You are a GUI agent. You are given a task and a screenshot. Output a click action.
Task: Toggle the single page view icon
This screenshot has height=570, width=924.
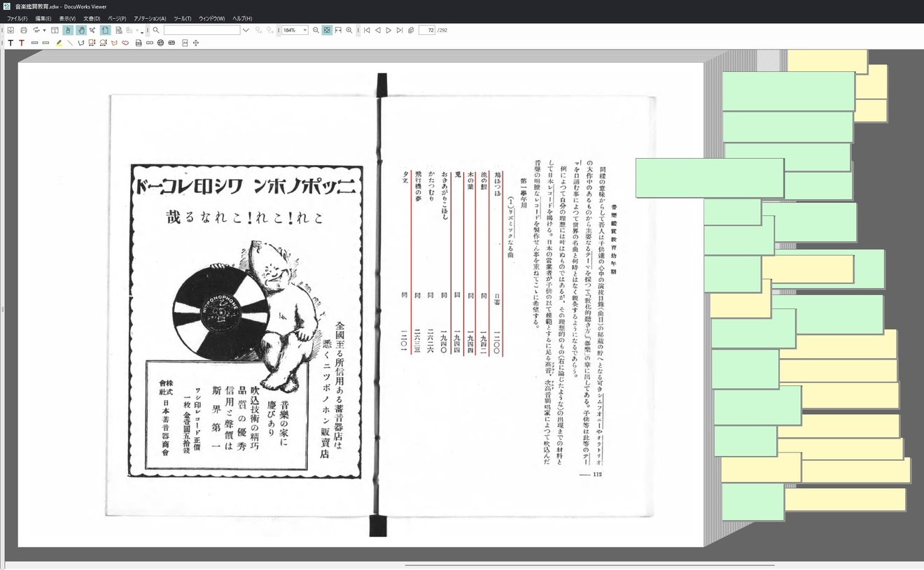[106, 30]
